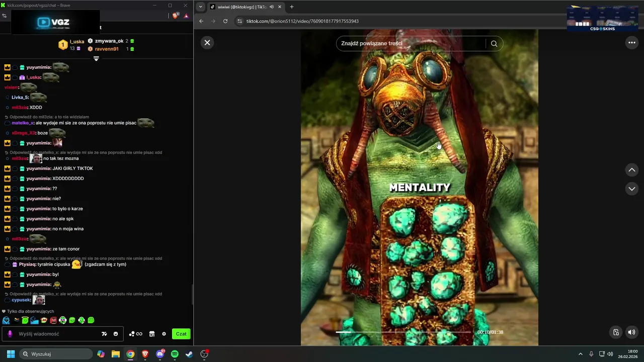Open the Windows Start menu
The width and height of the screenshot is (644, 362).
click(x=11, y=354)
